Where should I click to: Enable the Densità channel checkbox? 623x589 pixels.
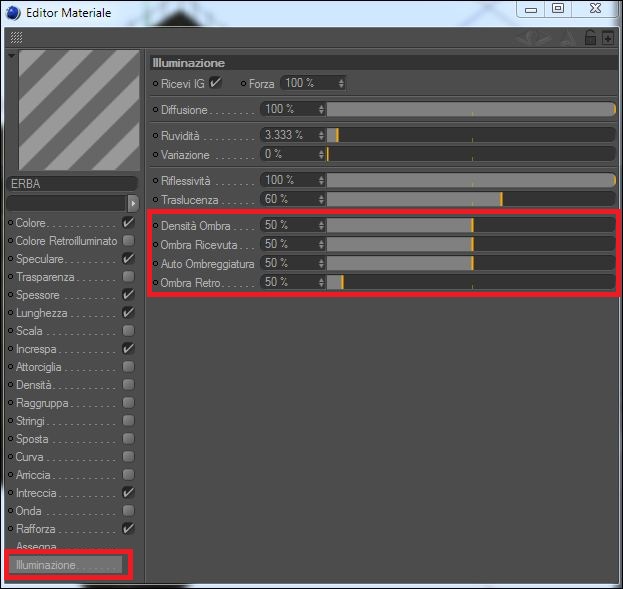click(128, 384)
